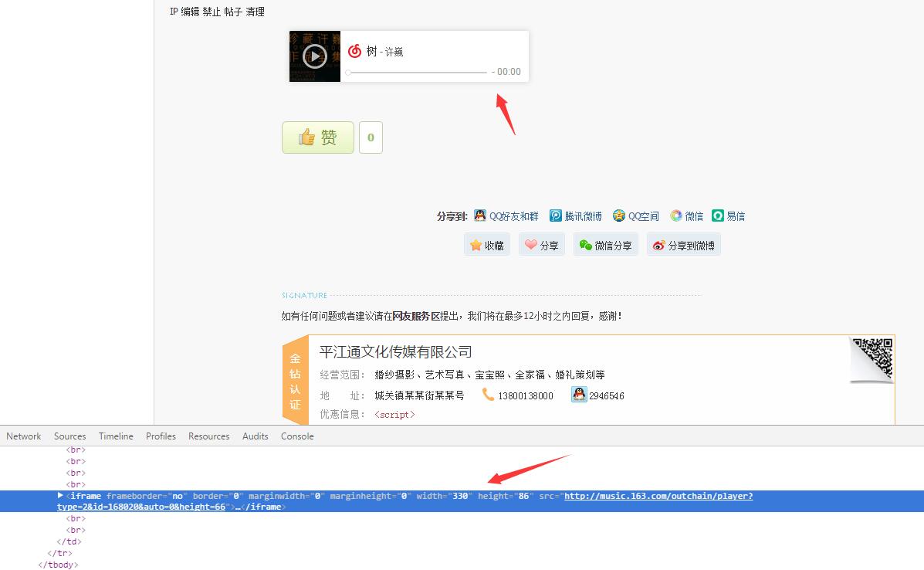Click the like count box showing 0
The height and width of the screenshot is (570, 924).
click(x=371, y=137)
